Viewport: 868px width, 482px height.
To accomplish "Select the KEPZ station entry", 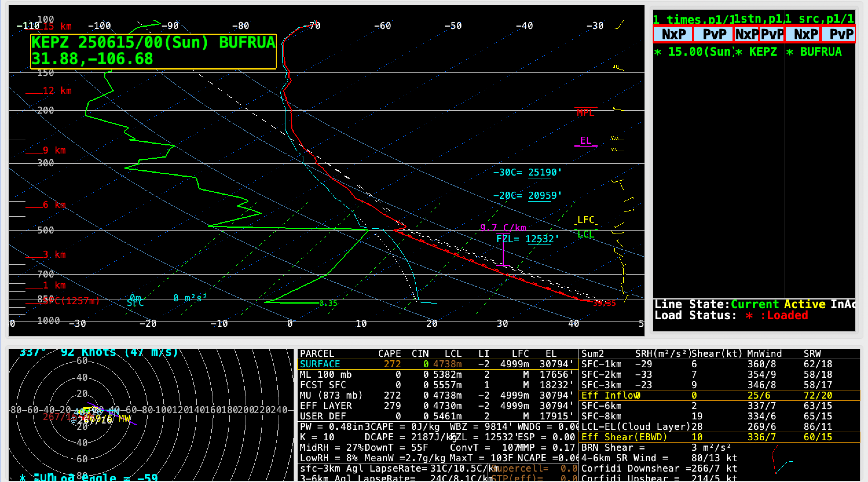I will (757, 52).
